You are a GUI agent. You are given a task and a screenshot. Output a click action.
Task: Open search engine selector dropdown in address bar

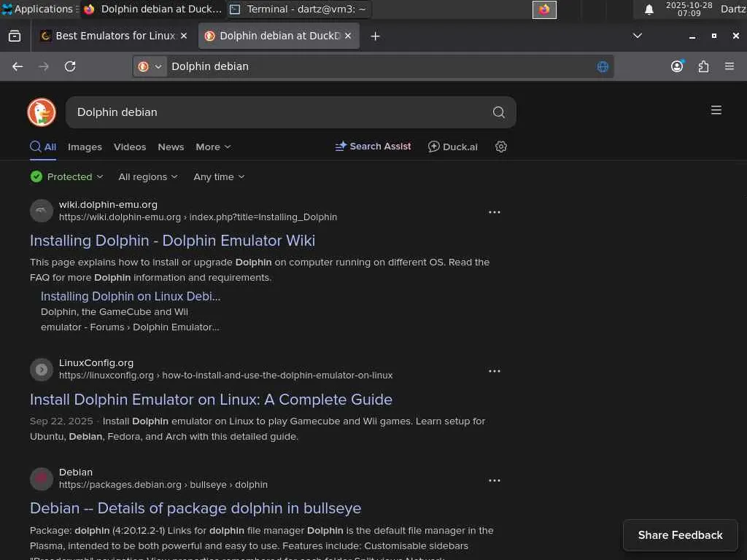[150, 66]
